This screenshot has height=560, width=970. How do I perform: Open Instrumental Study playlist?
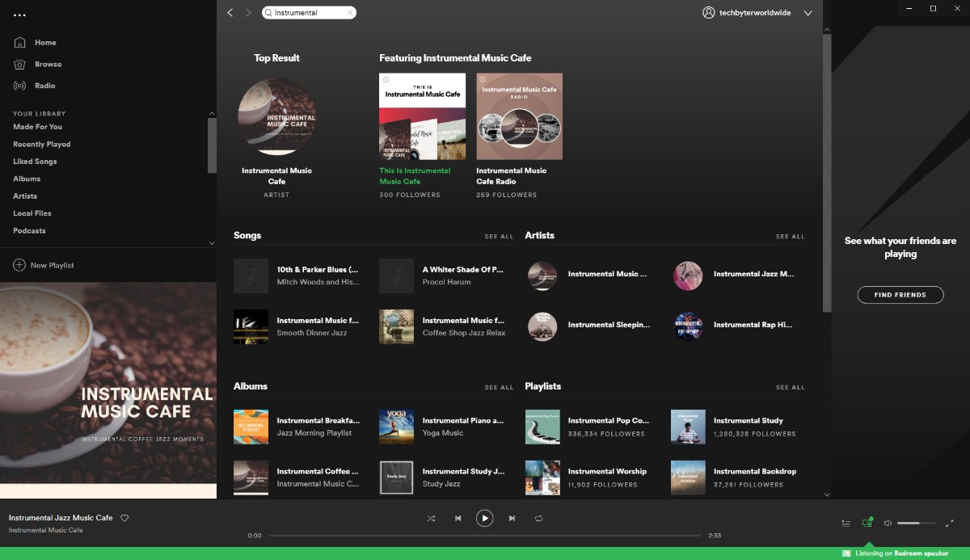tap(733, 427)
